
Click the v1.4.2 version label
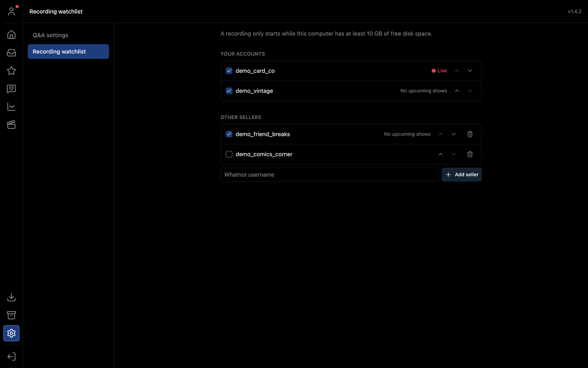tap(574, 11)
